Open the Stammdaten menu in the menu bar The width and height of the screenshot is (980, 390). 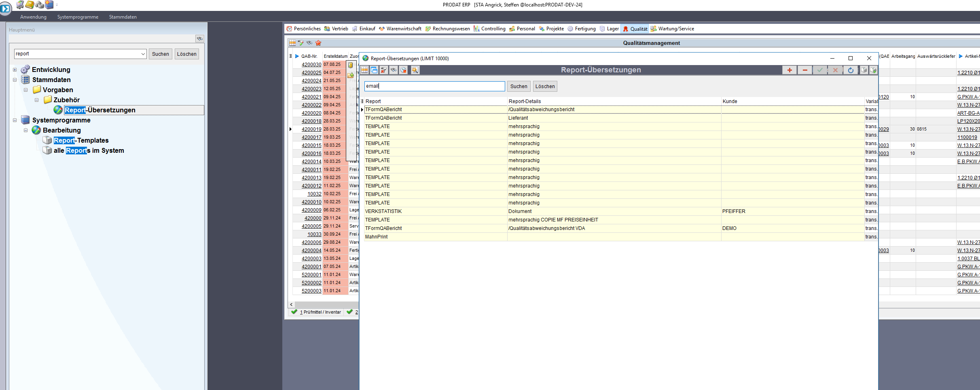(123, 17)
